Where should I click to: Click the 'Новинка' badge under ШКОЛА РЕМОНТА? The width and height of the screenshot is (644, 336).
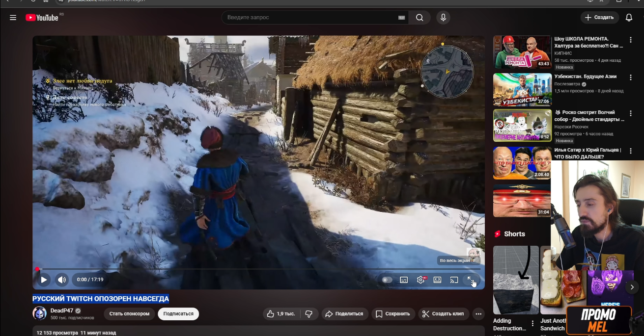tap(564, 67)
